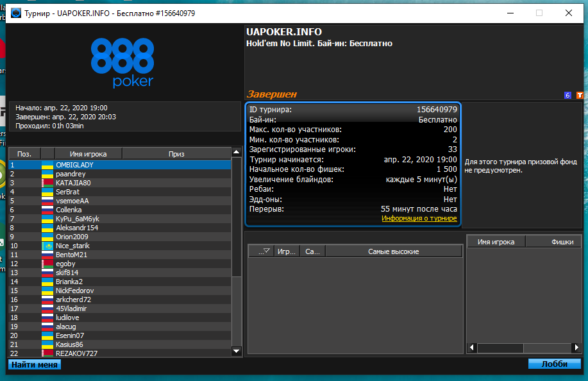Image resolution: width=588 pixels, height=381 pixels.
Task: Click the Завершен status text
Action: point(271,94)
